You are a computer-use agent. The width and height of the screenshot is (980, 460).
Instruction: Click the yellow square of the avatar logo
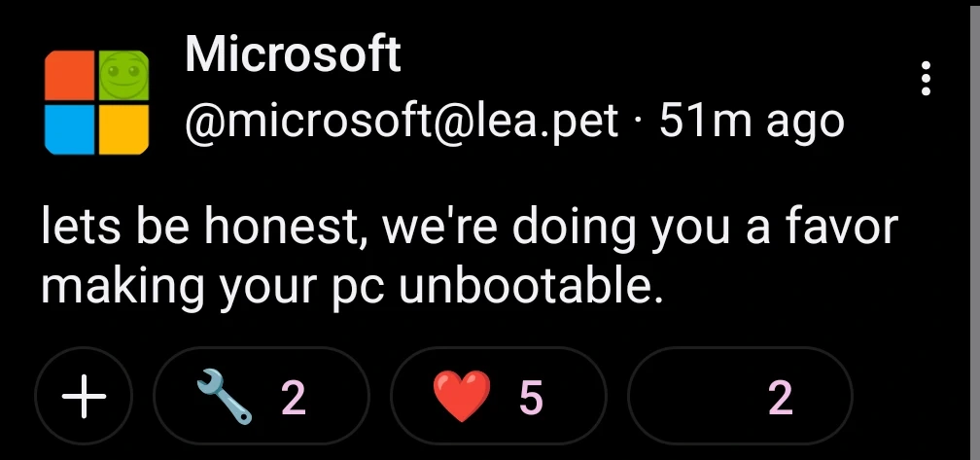click(x=123, y=128)
